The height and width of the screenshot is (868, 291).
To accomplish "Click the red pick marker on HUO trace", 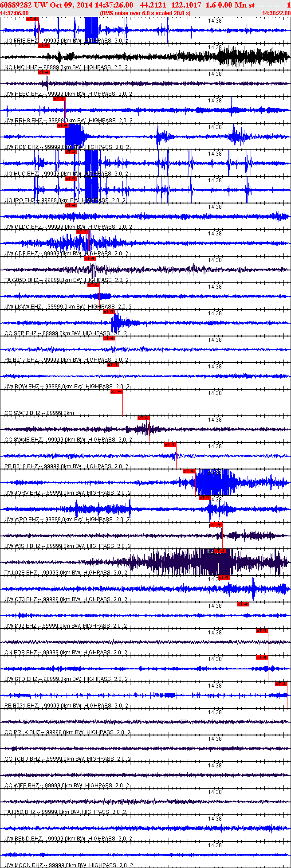I will point(71,152).
